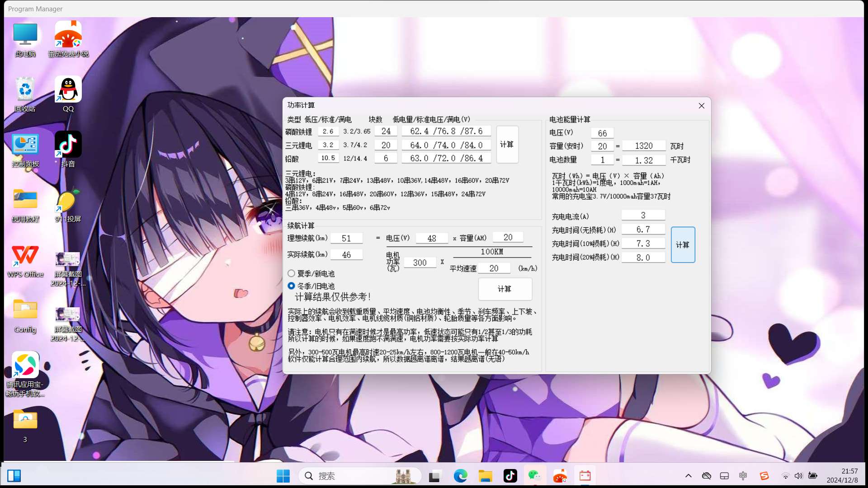
Task: Launch Microsoft Edge from the taskbar
Action: 460,476
